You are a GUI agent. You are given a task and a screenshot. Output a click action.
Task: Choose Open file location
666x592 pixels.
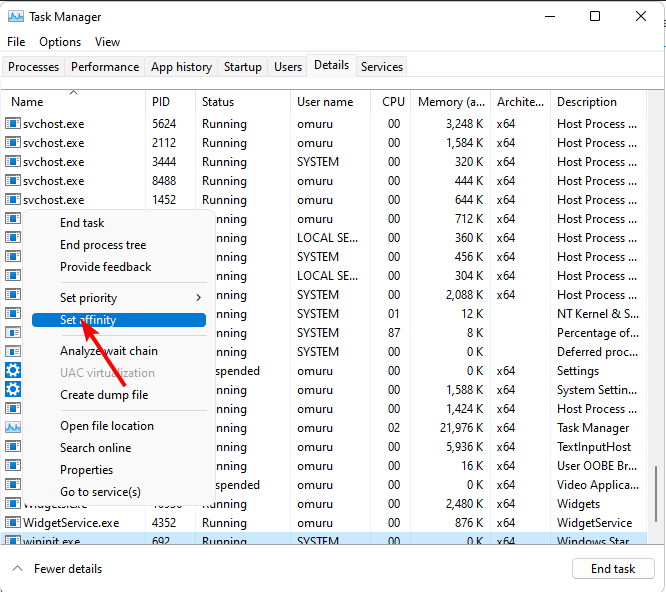pos(107,426)
